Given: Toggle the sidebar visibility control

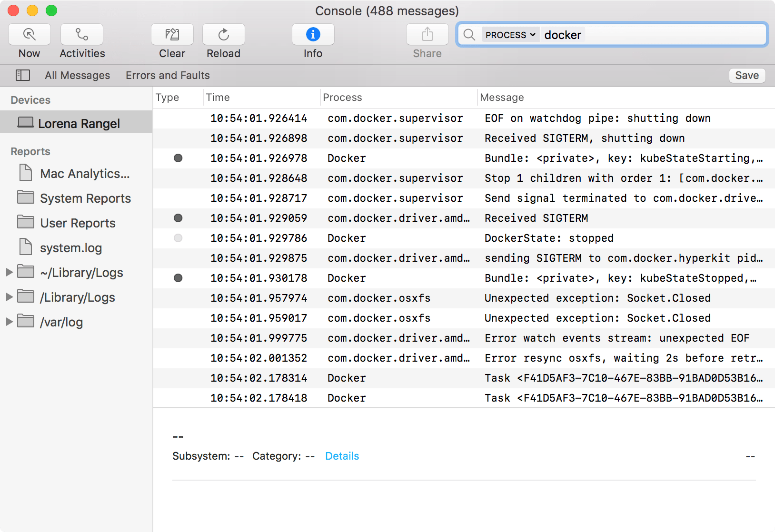Looking at the screenshot, I should (x=22, y=75).
